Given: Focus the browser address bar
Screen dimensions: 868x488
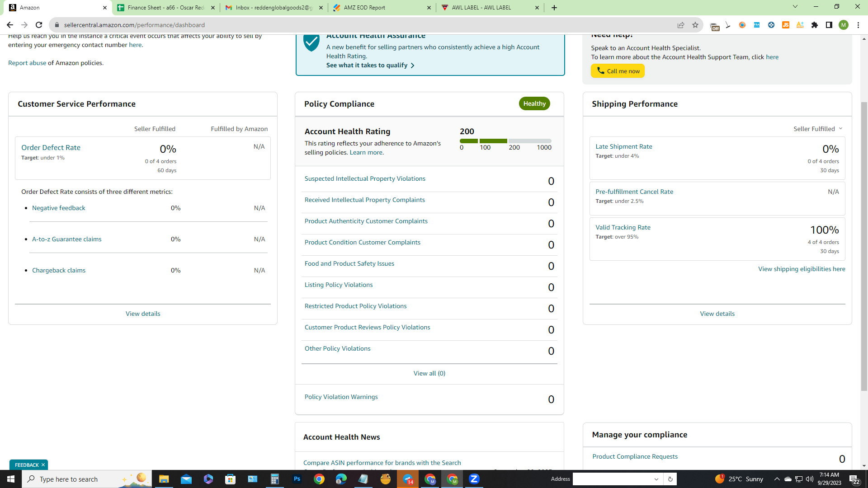Looking at the screenshot, I should [x=362, y=25].
